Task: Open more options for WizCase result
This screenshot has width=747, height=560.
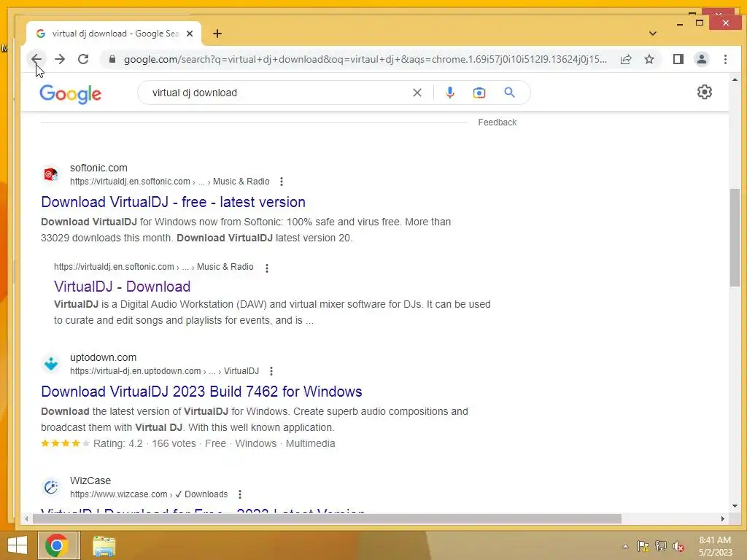Action: pyautogui.click(x=239, y=494)
